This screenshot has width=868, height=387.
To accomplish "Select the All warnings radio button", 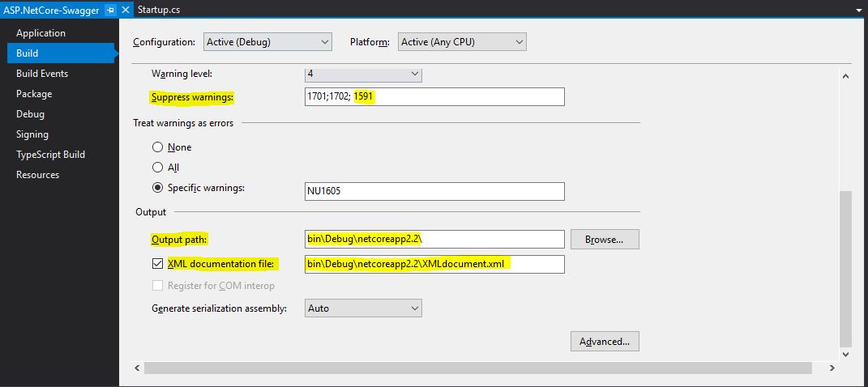I will coord(157,167).
